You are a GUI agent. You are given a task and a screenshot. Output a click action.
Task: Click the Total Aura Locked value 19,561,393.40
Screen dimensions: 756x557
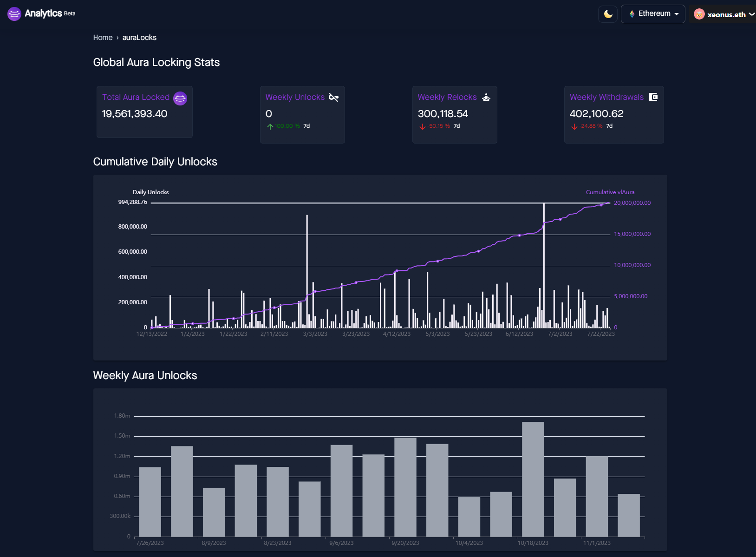tap(135, 114)
